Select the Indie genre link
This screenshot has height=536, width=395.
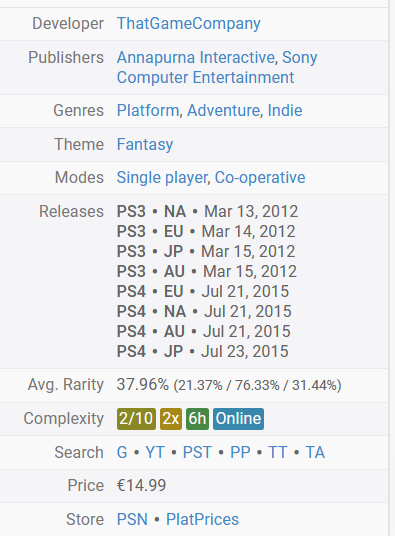pyautogui.click(x=285, y=111)
